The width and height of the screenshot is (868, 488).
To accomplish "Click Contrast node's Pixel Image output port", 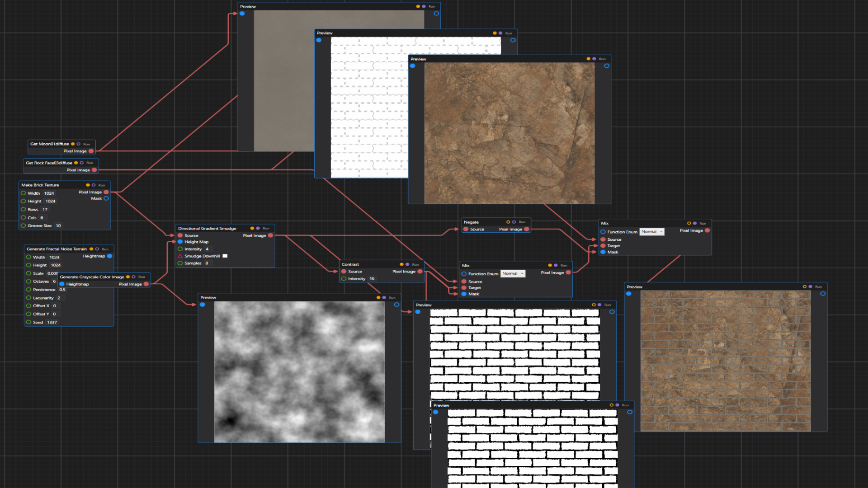I will (420, 272).
